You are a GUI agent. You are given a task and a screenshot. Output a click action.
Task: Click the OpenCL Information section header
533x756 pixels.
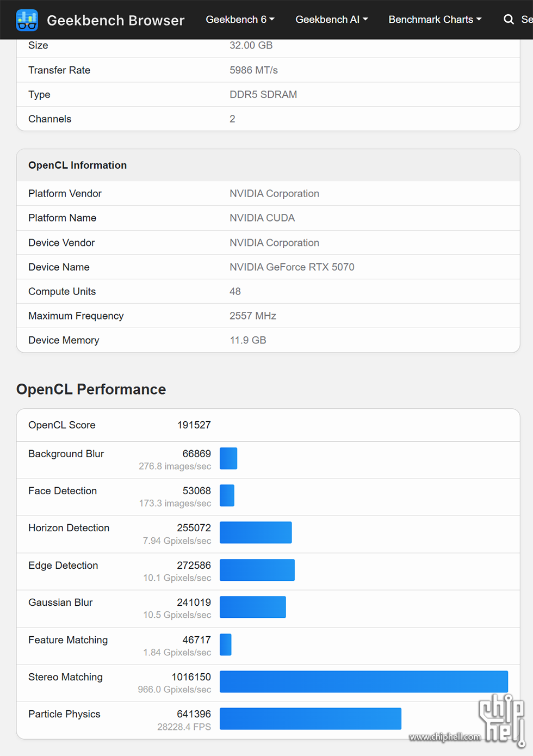point(77,165)
